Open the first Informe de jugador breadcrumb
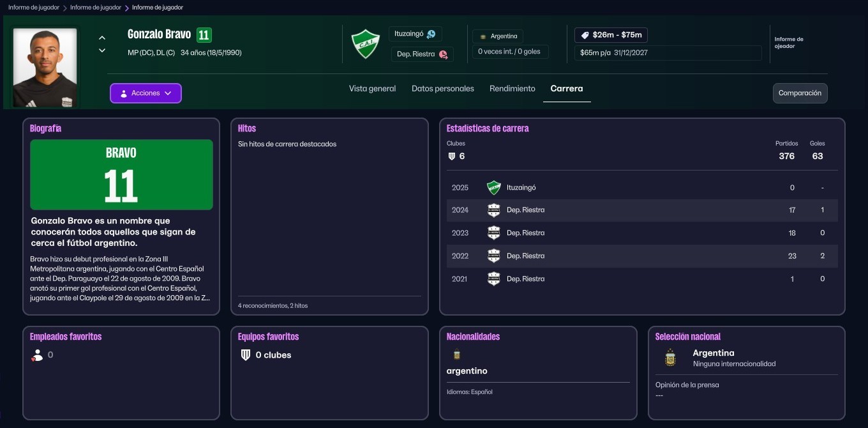868x428 pixels. 33,8
